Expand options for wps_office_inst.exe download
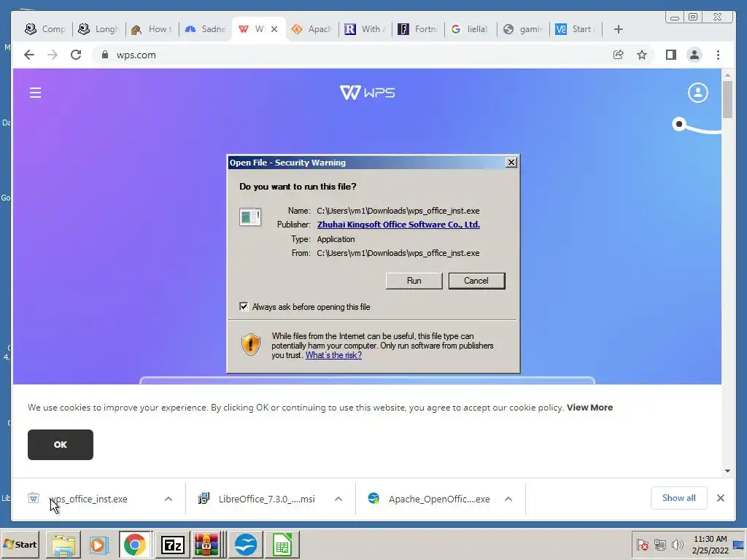 [x=169, y=499]
